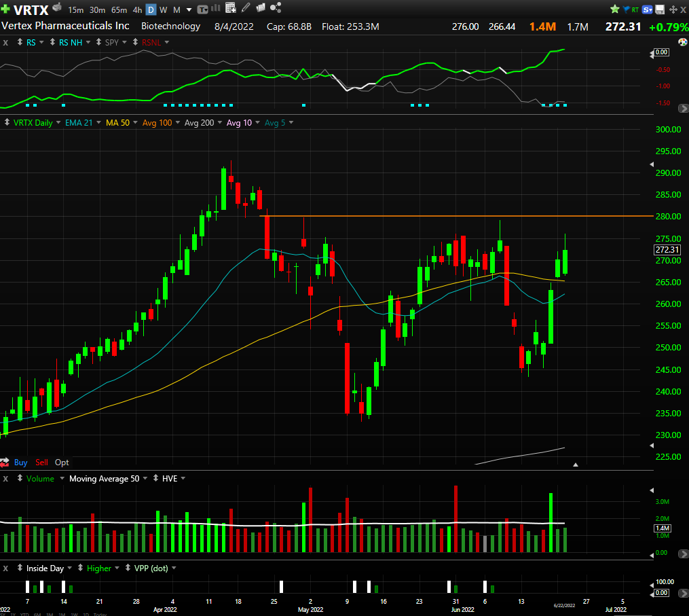
Task: Click the Sell button
Action: (x=41, y=462)
